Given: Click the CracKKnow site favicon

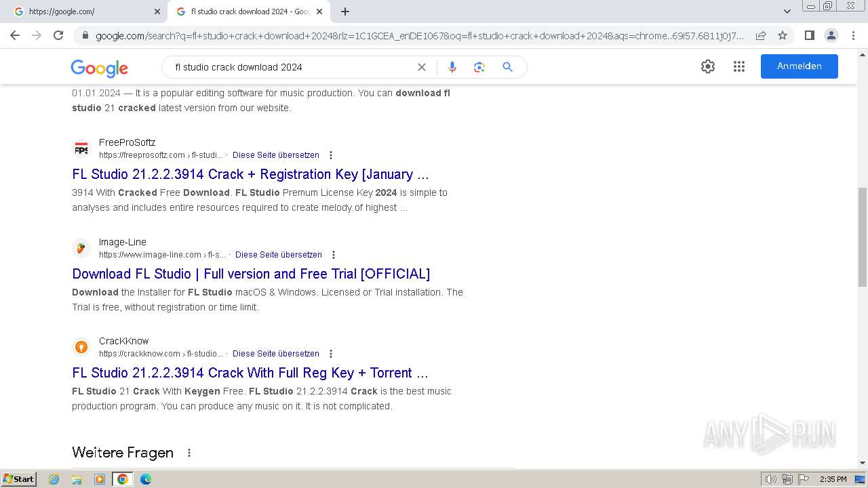Looking at the screenshot, I should click(81, 348).
